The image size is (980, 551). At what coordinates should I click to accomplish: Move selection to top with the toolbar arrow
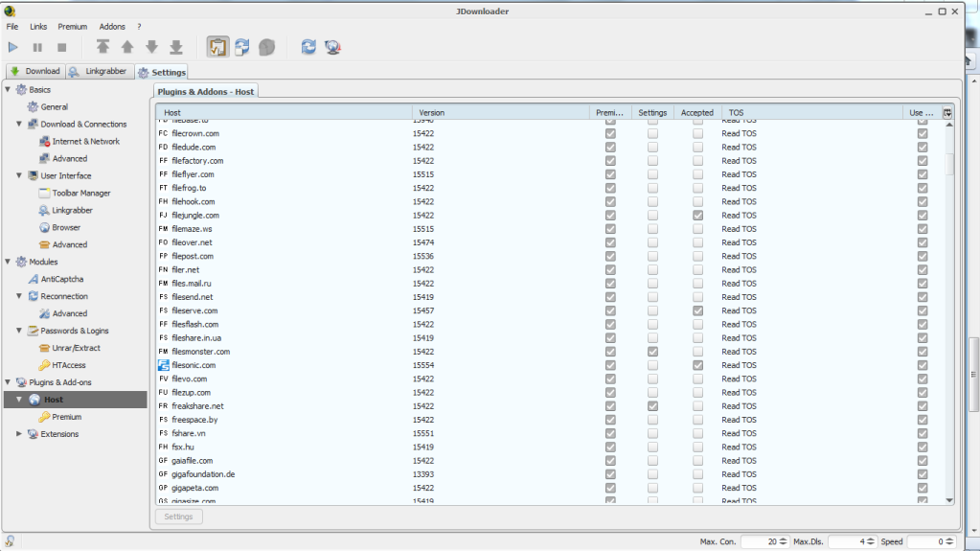coord(103,47)
